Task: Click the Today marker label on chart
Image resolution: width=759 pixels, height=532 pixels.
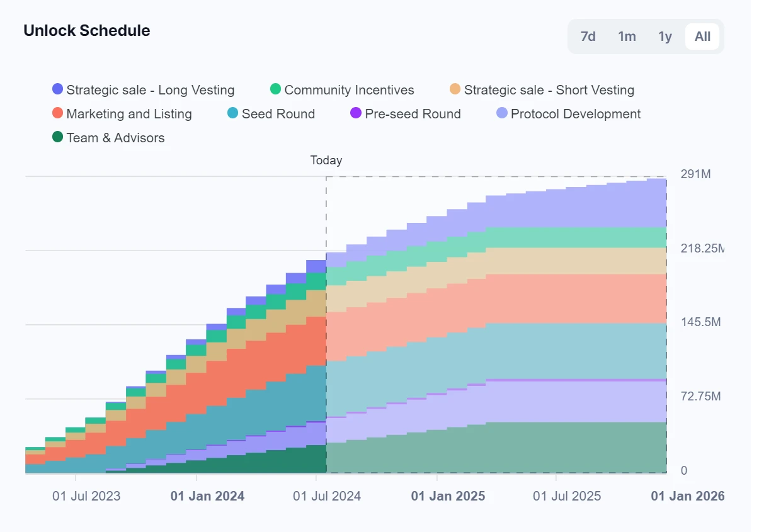Action: click(x=326, y=161)
